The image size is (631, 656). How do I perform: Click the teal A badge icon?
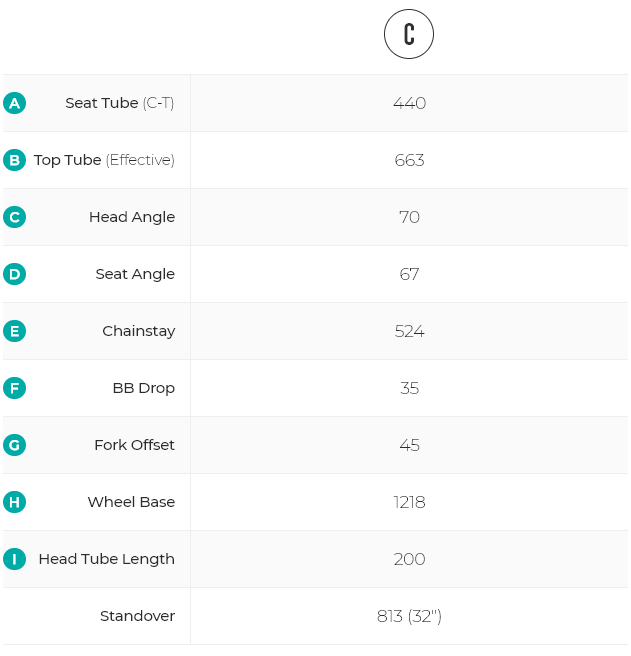[14, 103]
